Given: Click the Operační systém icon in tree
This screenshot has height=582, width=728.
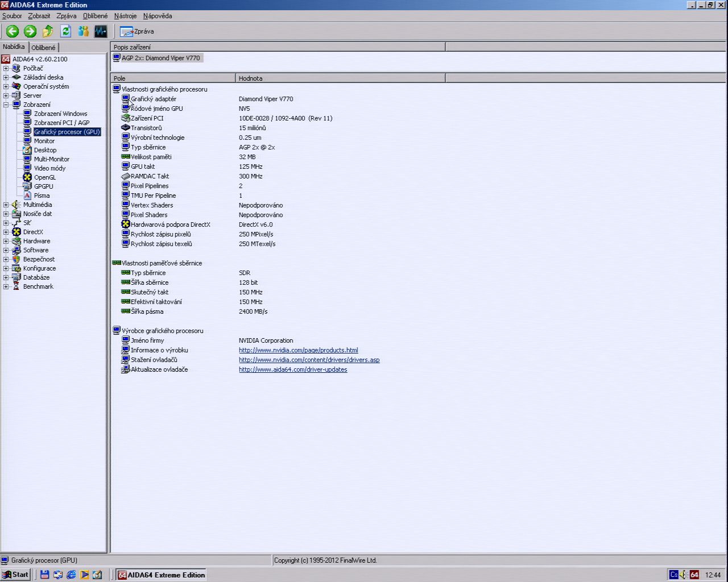Looking at the screenshot, I should click(x=16, y=86).
